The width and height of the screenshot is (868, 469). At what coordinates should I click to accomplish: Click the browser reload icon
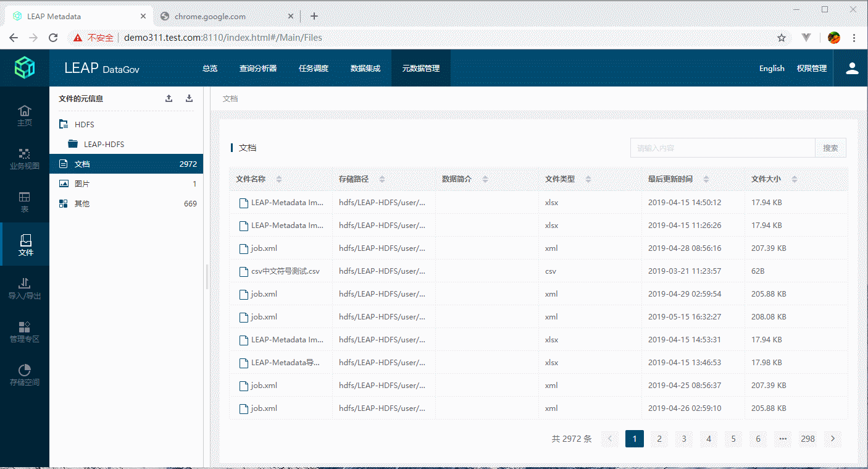point(54,38)
